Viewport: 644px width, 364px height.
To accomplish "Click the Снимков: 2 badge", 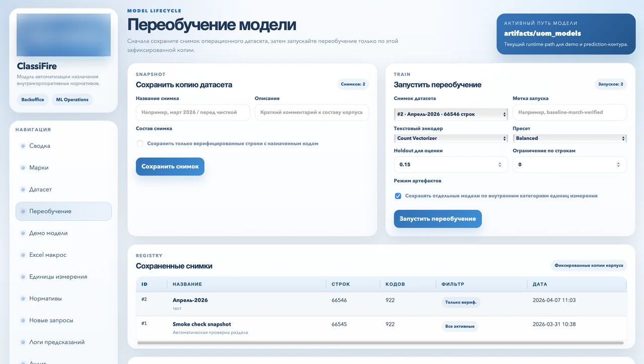I will pyautogui.click(x=353, y=84).
